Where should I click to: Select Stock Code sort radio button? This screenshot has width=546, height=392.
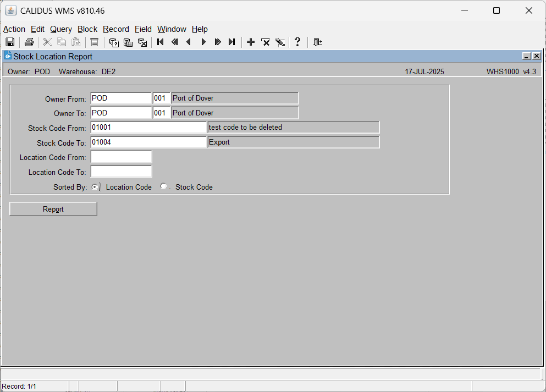163,186
